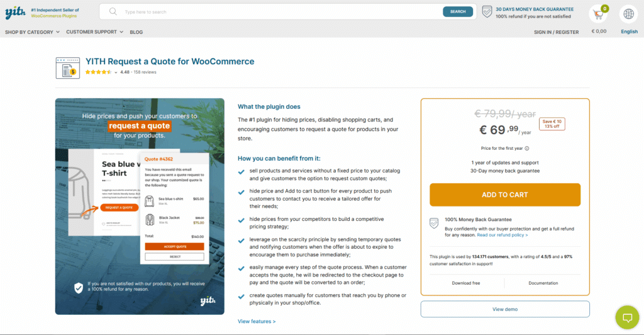The height and width of the screenshot is (335, 644).
Task: Click the plugin promotional image
Action: coord(140,206)
